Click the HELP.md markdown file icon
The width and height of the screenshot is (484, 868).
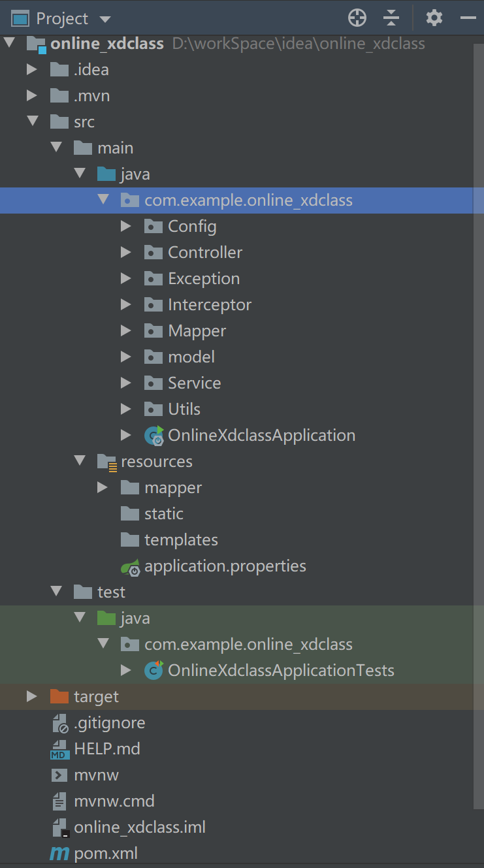coord(59,749)
